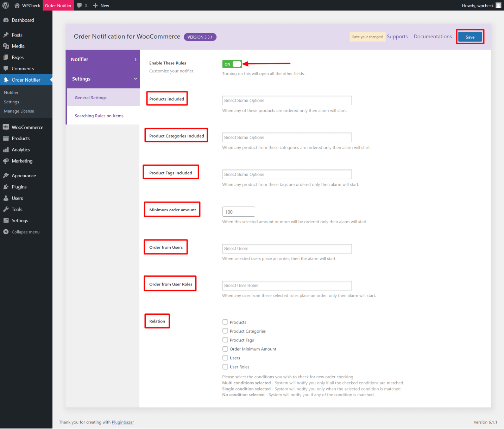Image resolution: width=504 pixels, height=429 pixels.
Task: Click the Marketing megaphone icon
Action: (6, 161)
